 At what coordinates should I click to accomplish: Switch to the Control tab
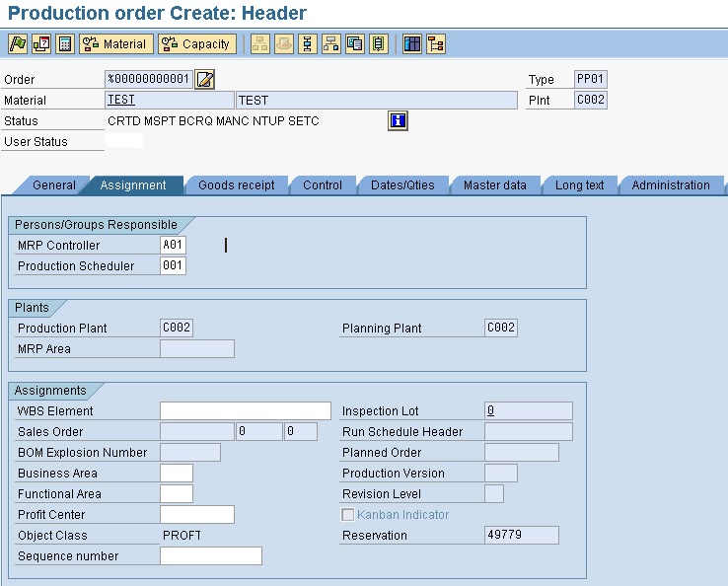click(323, 185)
